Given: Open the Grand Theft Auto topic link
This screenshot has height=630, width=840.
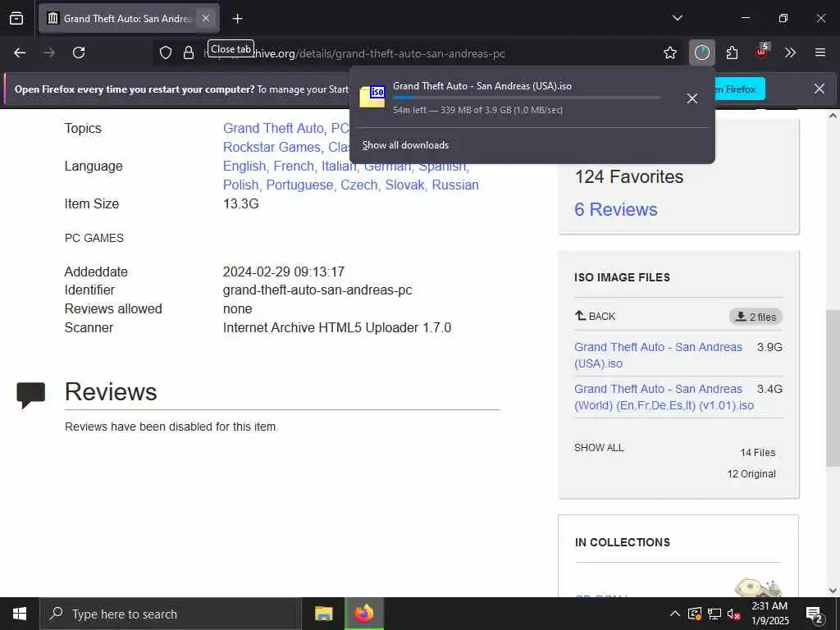Looking at the screenshot, I should tap(273, 129).
